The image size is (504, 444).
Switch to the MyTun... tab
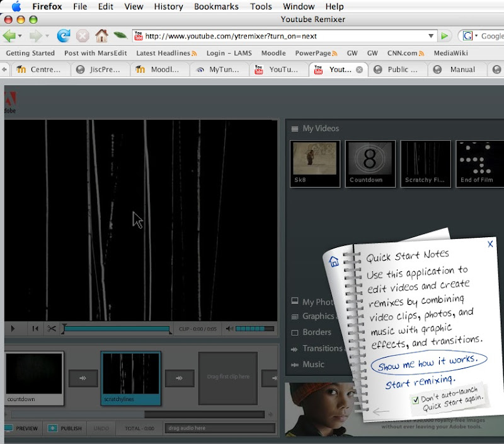(x=219, y=69)
